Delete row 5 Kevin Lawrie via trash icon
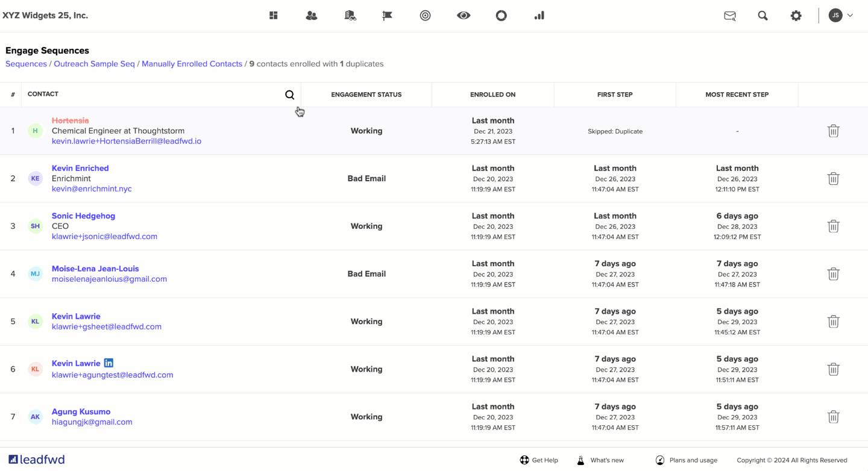The height and width of the screenshot is (471, 868). click(833, 321)
